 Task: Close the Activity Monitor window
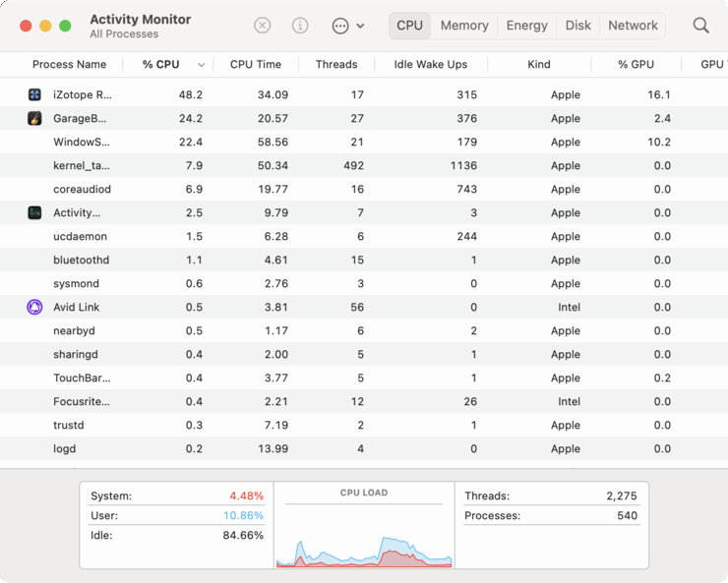tap(26, 26)
